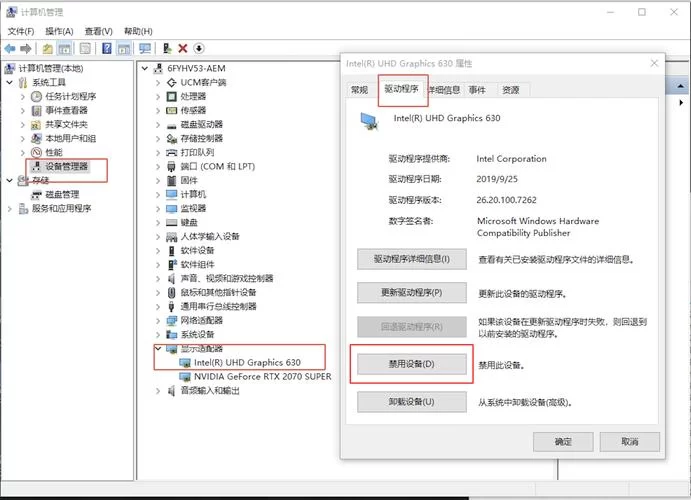Click the 卸载设备(U) button
This screenshot has height=500, width=691.
[412, 402]
